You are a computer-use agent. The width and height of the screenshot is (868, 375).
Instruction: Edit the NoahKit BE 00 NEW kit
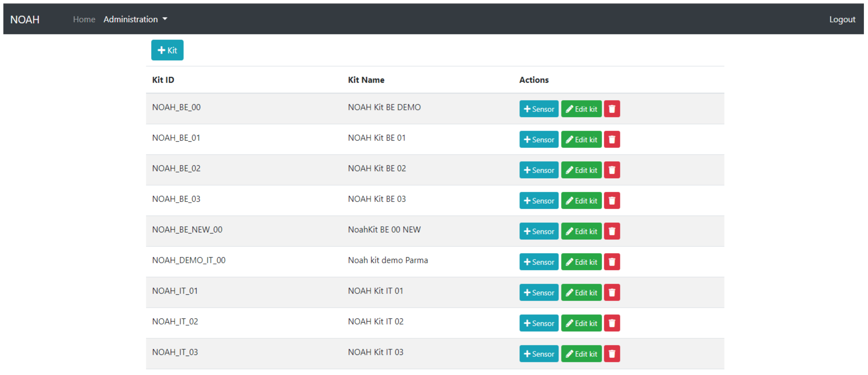pos(581,231)
